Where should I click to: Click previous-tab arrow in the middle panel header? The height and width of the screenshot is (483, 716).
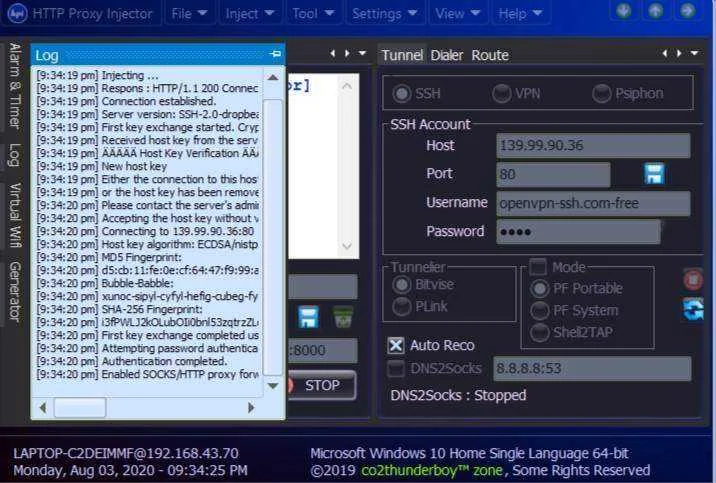332,53
